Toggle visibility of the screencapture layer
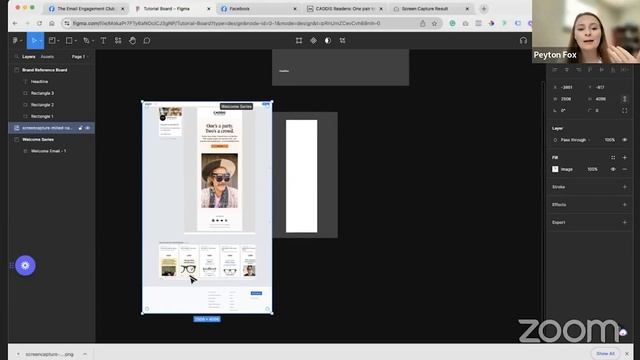The height and width of the screenshot is (360, 640). (88, 128)
